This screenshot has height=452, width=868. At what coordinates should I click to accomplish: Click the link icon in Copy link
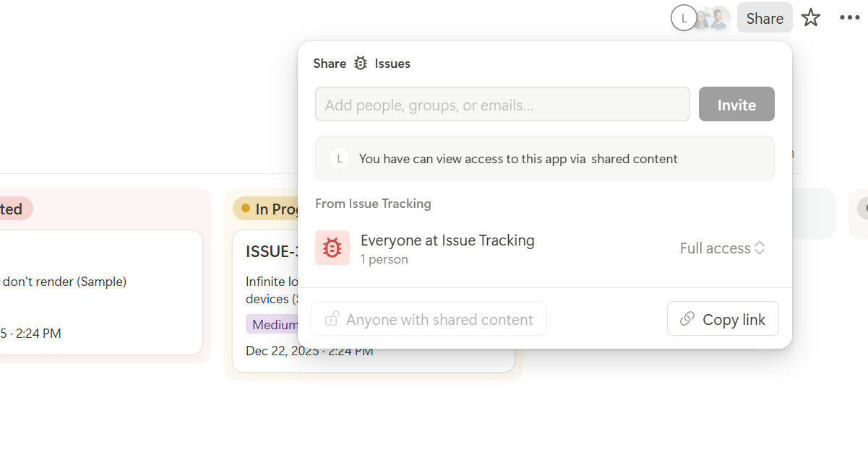point(687,319)
